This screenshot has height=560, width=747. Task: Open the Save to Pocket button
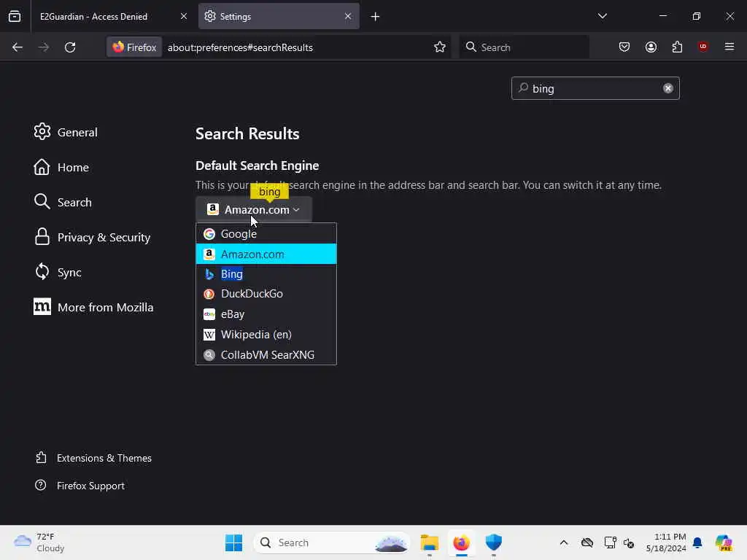(x=624, y=47)
